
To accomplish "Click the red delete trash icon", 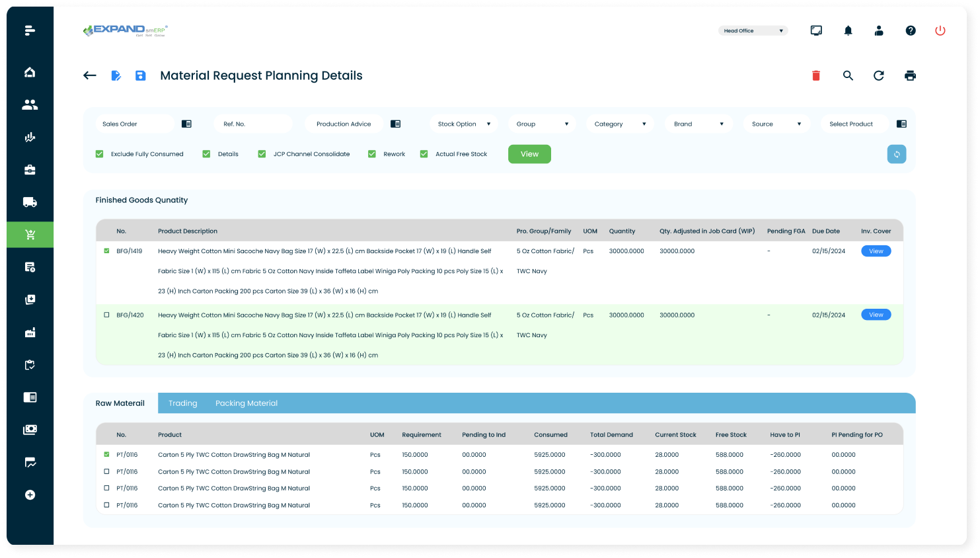I will point(815,76).
